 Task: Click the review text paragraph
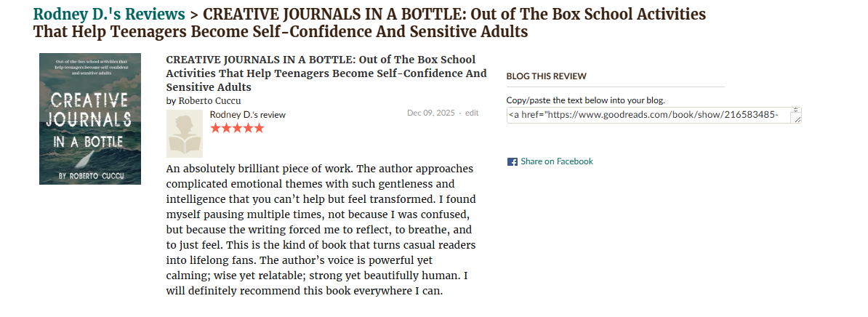coord(321,229)
